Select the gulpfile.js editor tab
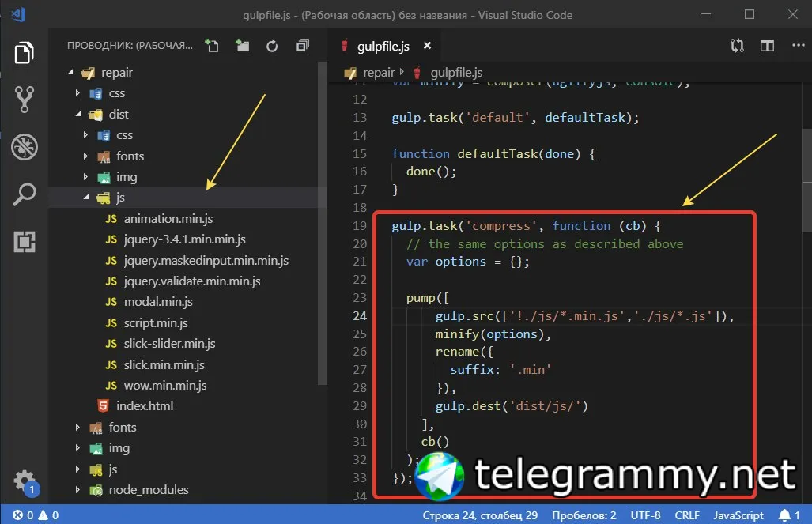 [x=383, y=46]
